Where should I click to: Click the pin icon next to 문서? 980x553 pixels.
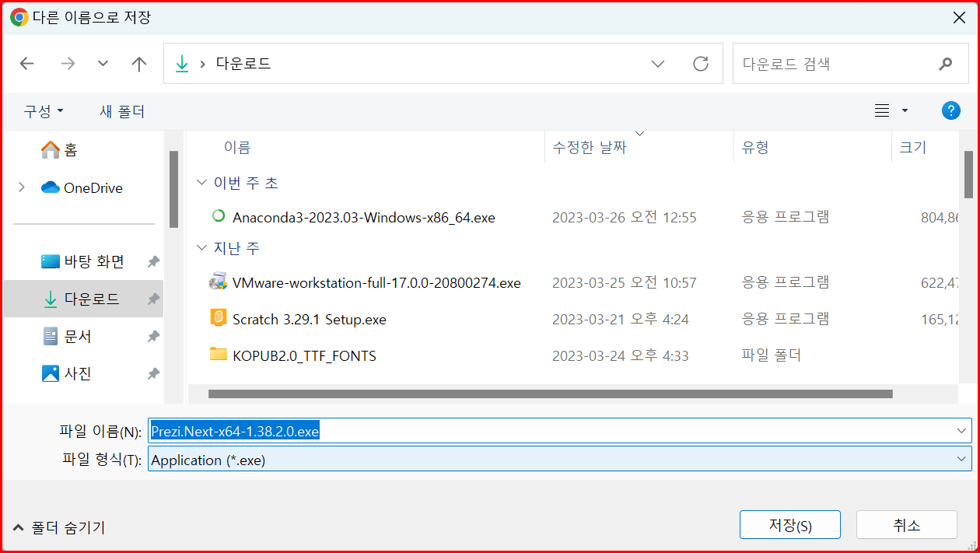click(x=153, y=337)
